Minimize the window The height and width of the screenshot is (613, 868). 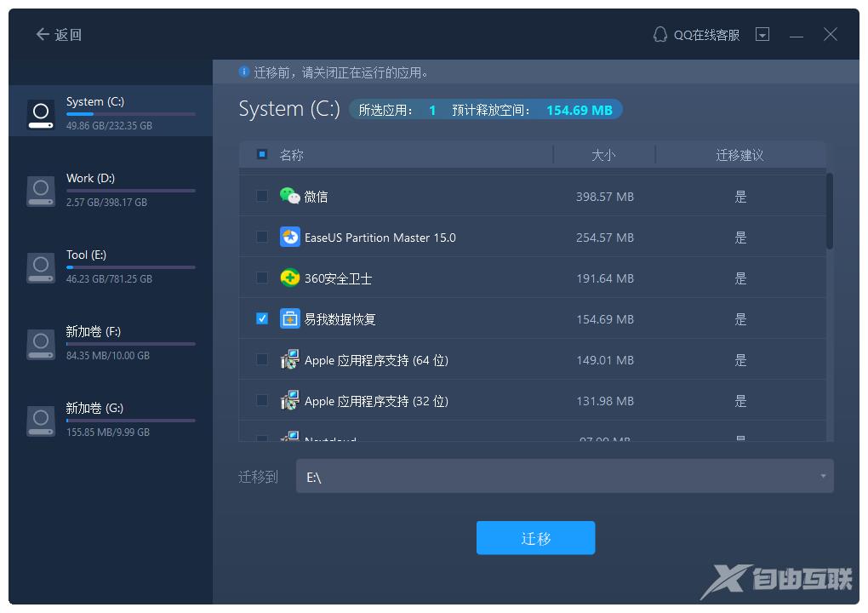click(796, 36)
